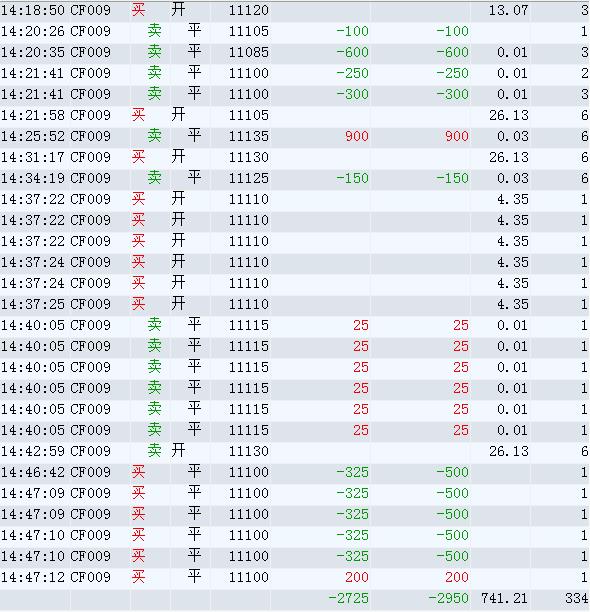The height and width of the screenshot is (612, 590).
Task: Click the 11125 price cell
Action: coord(249,178)
